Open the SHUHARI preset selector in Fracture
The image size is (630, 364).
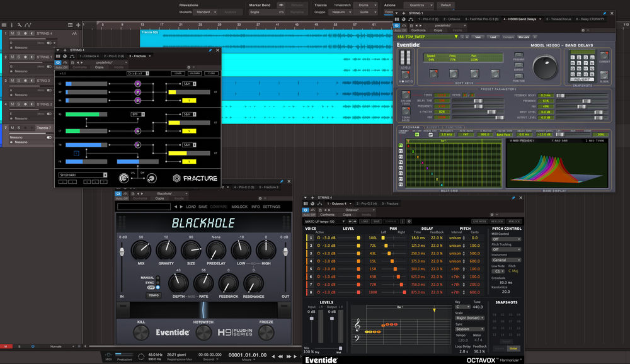pyautogui.click(x=83, y=175)
